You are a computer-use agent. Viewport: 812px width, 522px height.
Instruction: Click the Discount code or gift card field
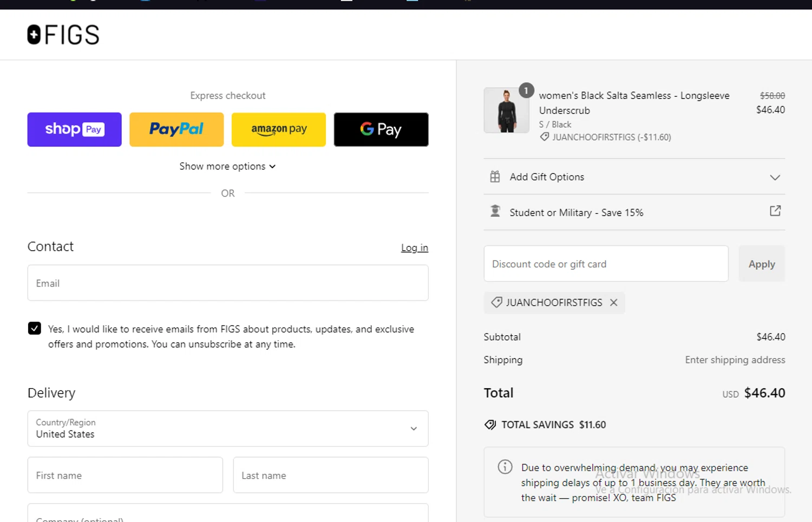point(606,264)
